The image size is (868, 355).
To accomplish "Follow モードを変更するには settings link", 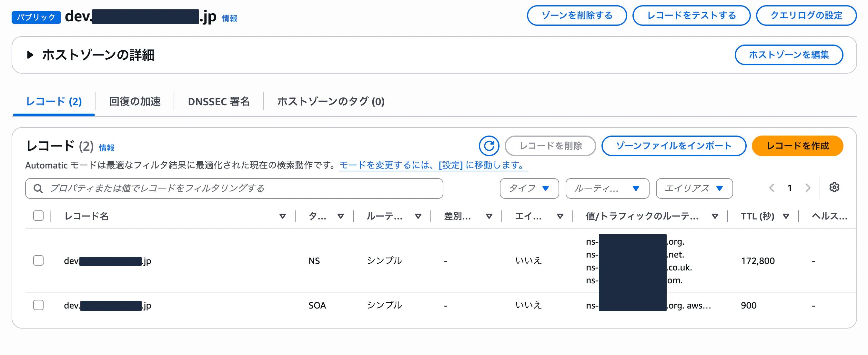I will click(433, 165).
